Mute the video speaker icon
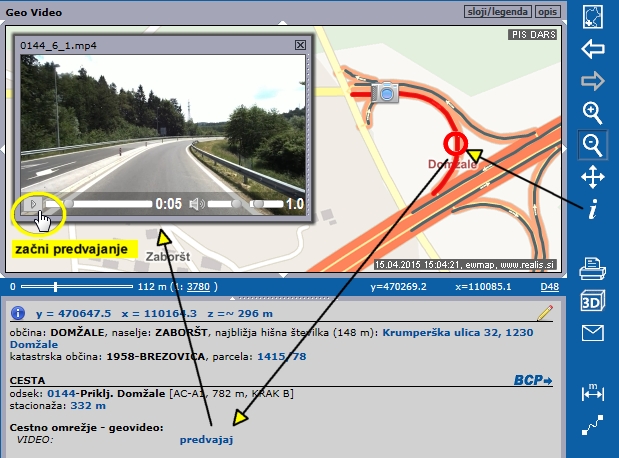This screenshot has height=458, width=619. tap(197, 204)
